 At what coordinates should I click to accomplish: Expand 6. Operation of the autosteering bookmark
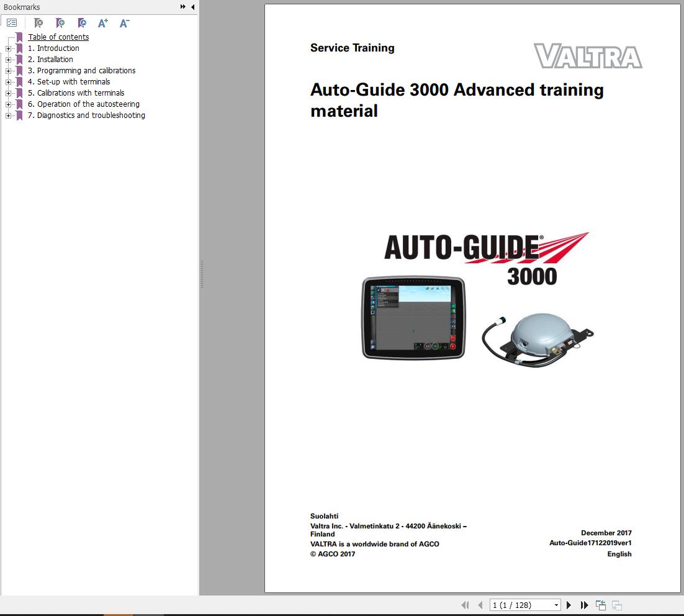(8, 104)
